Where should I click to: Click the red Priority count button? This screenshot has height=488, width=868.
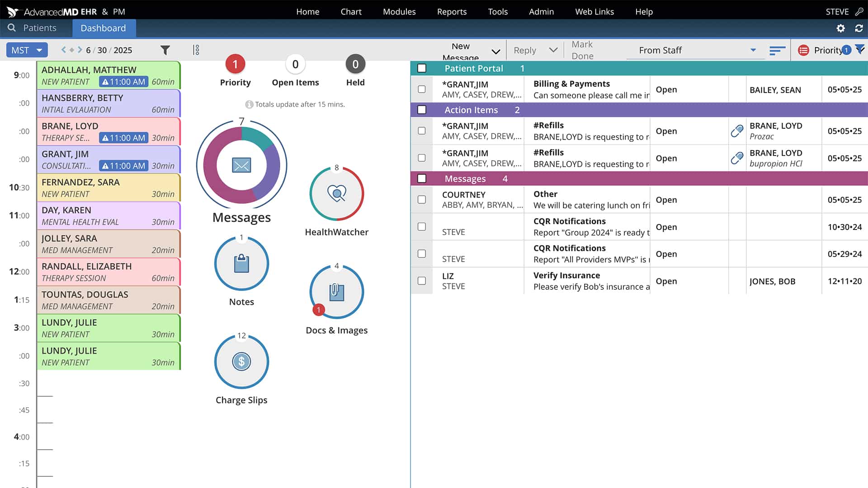click(235, 65)
